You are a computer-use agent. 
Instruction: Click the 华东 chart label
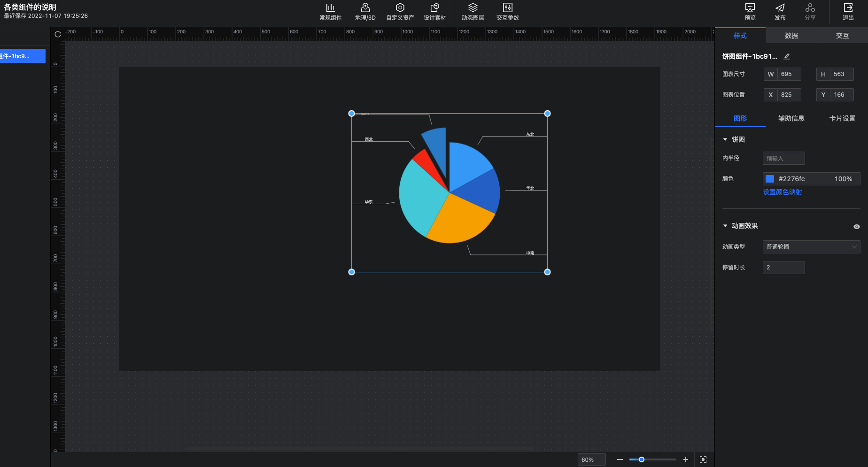(369, 202)
